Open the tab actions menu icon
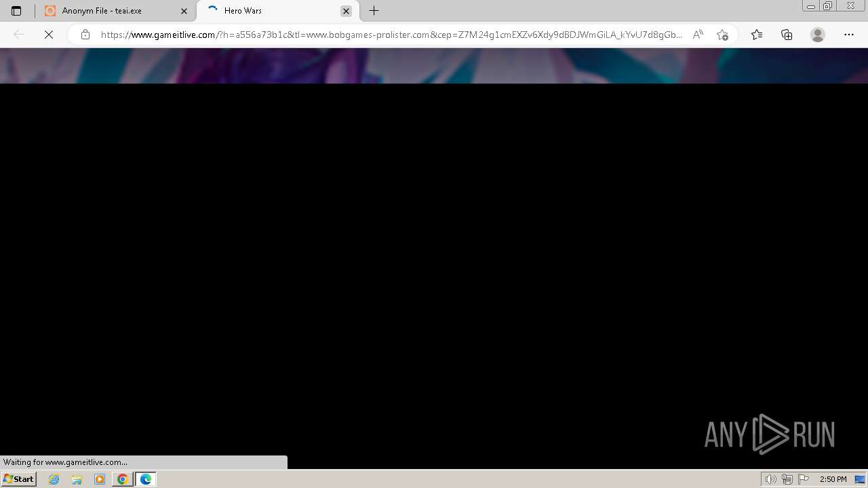This screenshot has height=488, width=868. [16, 11]
